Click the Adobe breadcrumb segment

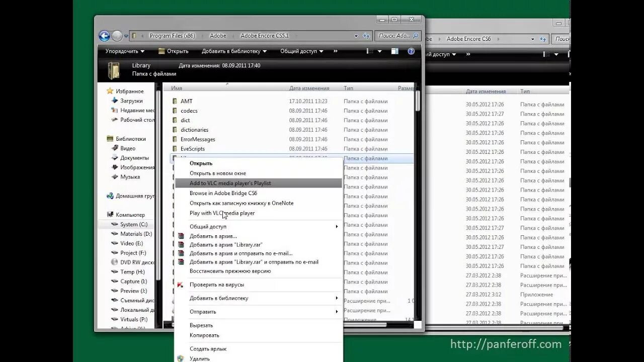coord(218,36)
